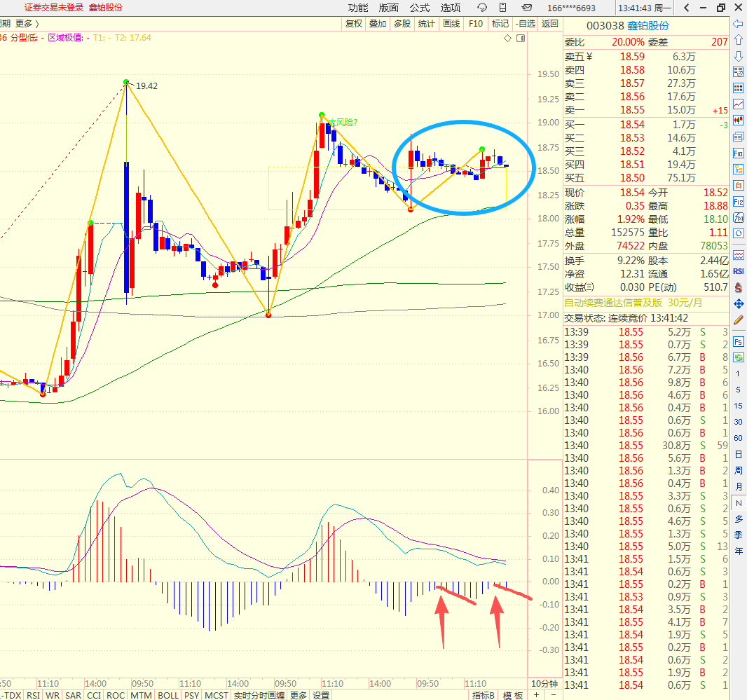Switch to the candlestick K-line chart icon
The image size is (747, 700).
click(x=738, y=121)
